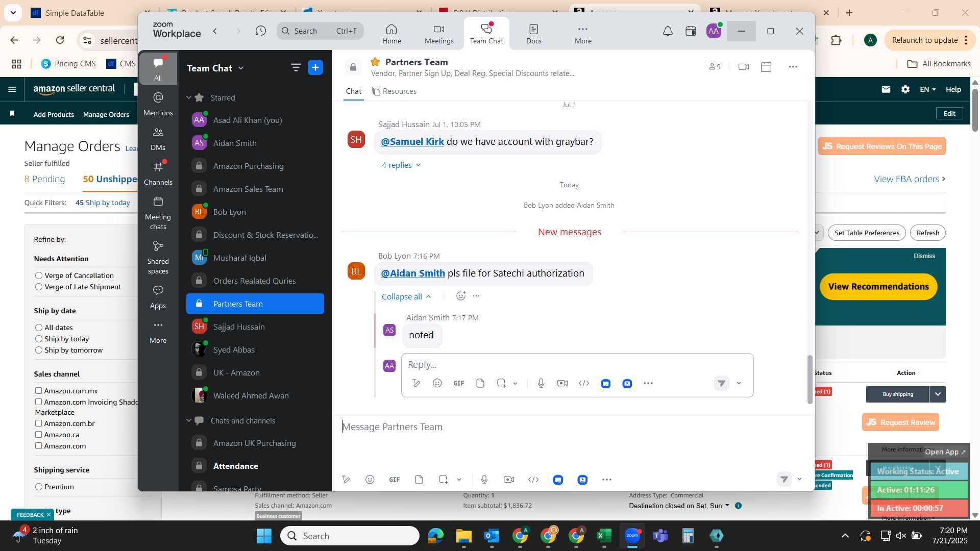This screenshot has height=551, width=980.
Task: Open Bob Lyon chat in list
Action: [255, 212]
